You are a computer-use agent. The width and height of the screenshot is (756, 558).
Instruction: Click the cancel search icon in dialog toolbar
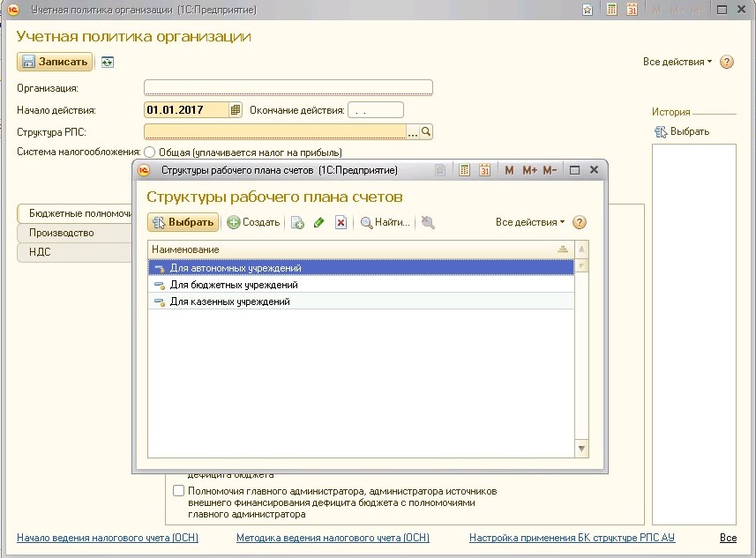point(428,222)
